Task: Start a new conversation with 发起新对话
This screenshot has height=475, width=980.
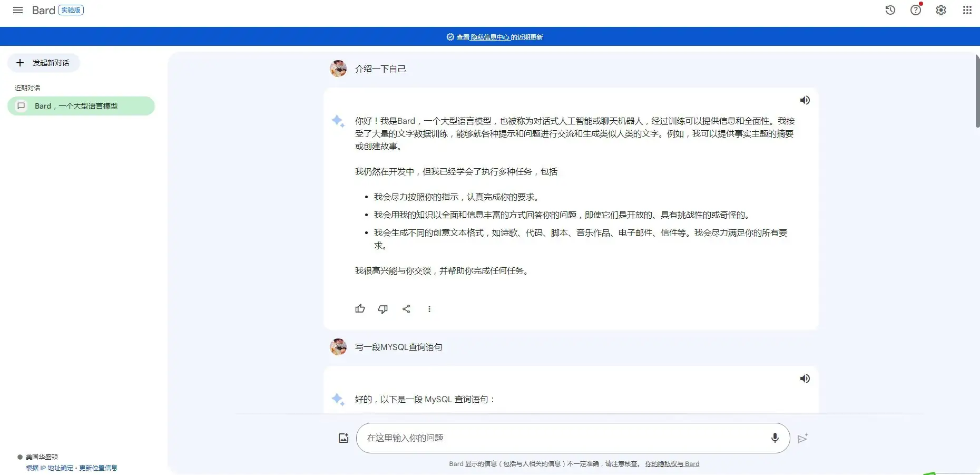Action: (x=44, y=62)
